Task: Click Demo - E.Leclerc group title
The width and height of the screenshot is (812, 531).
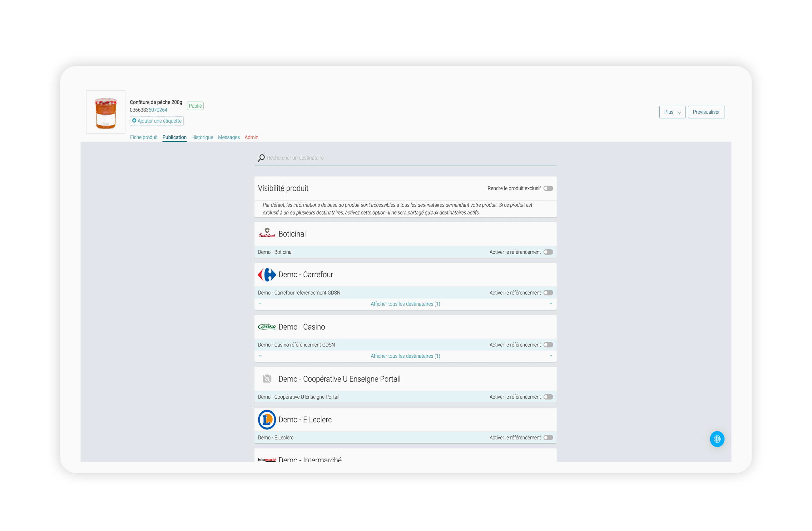Action: click(305, 419)
